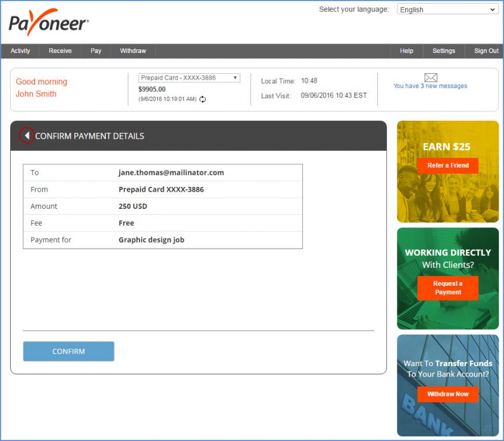Viewport: 504px width, 441px height.
Task: Go to Help in the navigation bar
Action: [x=406, y=51]
